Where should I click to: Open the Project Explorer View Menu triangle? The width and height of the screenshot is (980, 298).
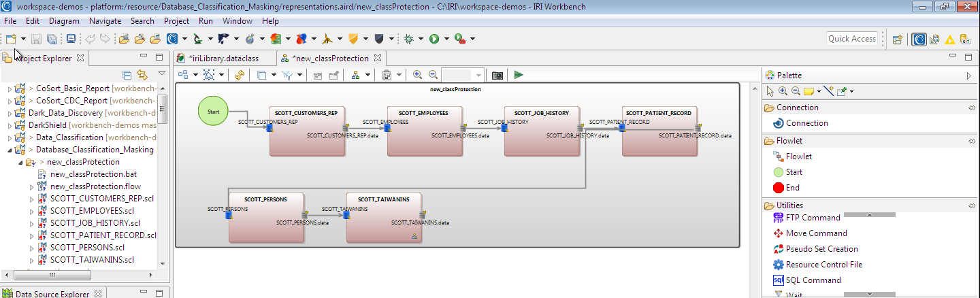pos(161,74)
